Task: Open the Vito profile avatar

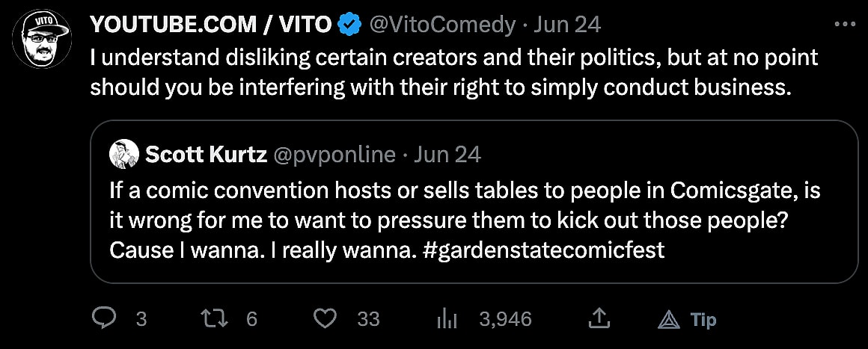Action: click(40, 40)
